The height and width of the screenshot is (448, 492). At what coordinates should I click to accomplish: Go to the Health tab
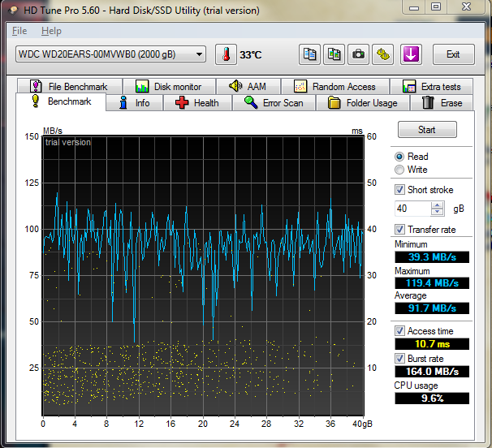coord(197,103)
